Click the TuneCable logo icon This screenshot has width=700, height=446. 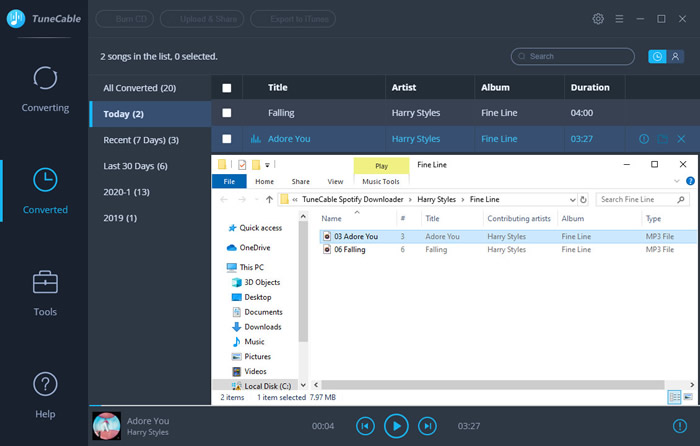(16, 19)
